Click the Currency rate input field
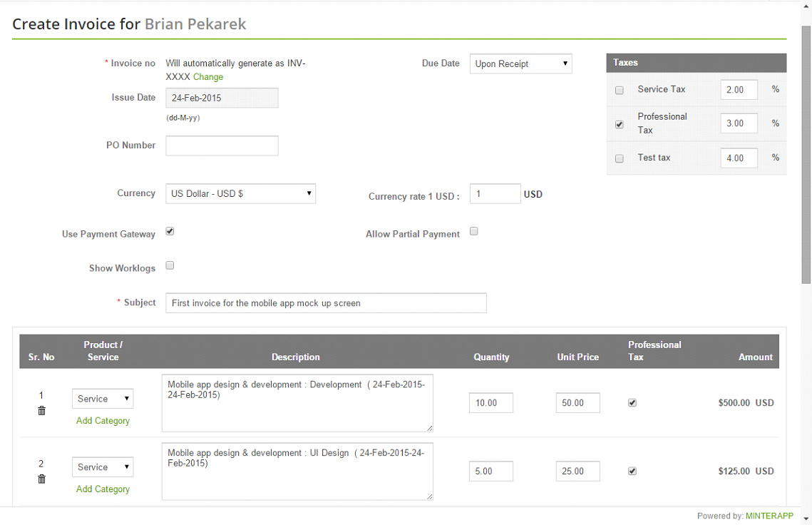Screen dimensions: 812x525 [x=495, y=194]
